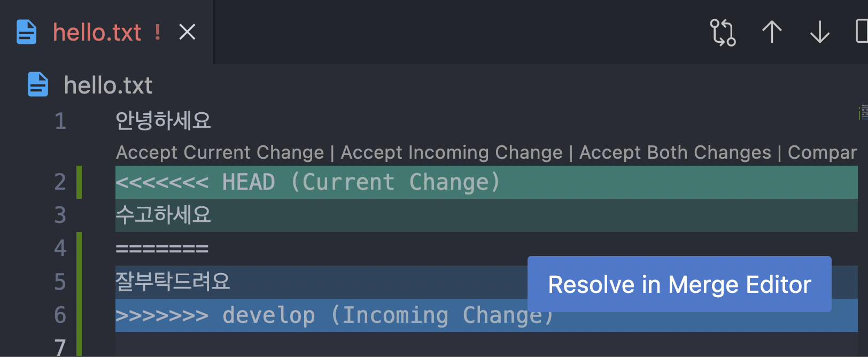868x357 pixels.
Task: Go to previous conflict with up arrow
Action: pyautogui.click(x=772, y=32)
